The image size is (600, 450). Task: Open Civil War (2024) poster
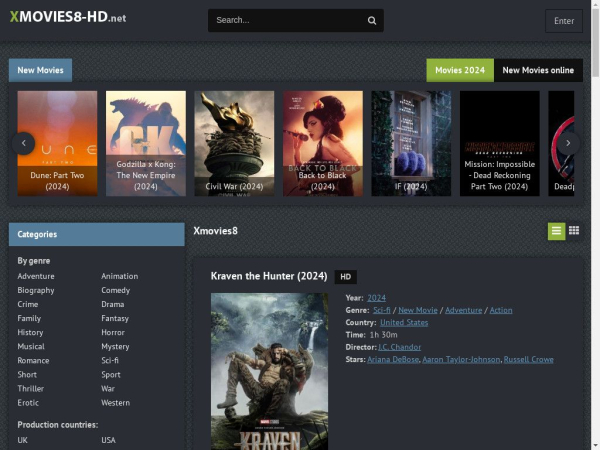point(234,143)
